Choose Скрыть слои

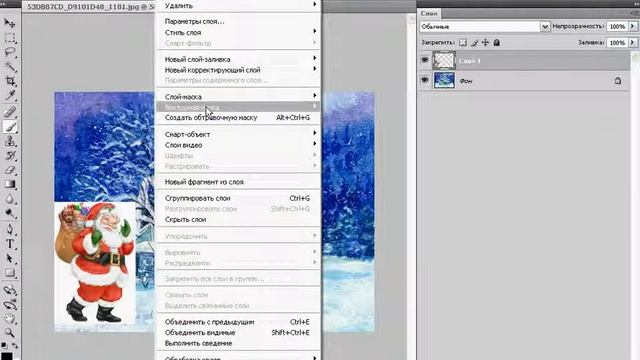(x=239, y=219)
